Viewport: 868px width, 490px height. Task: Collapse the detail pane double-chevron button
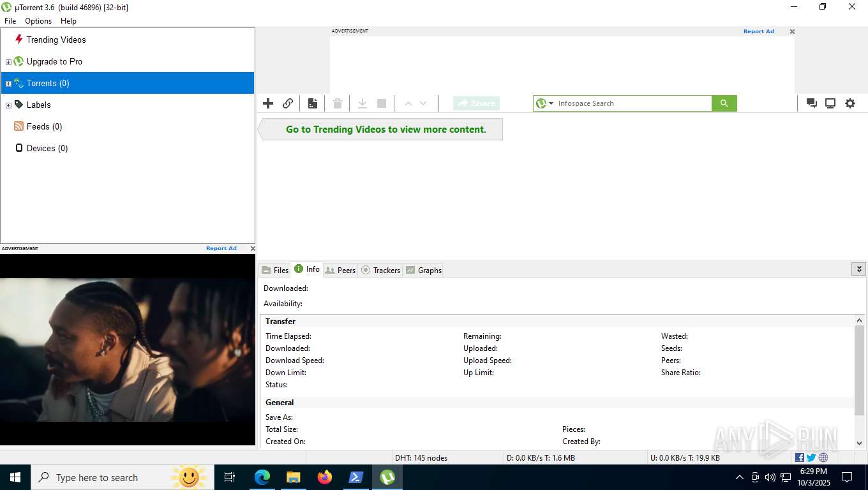click(x=858, y=269)
